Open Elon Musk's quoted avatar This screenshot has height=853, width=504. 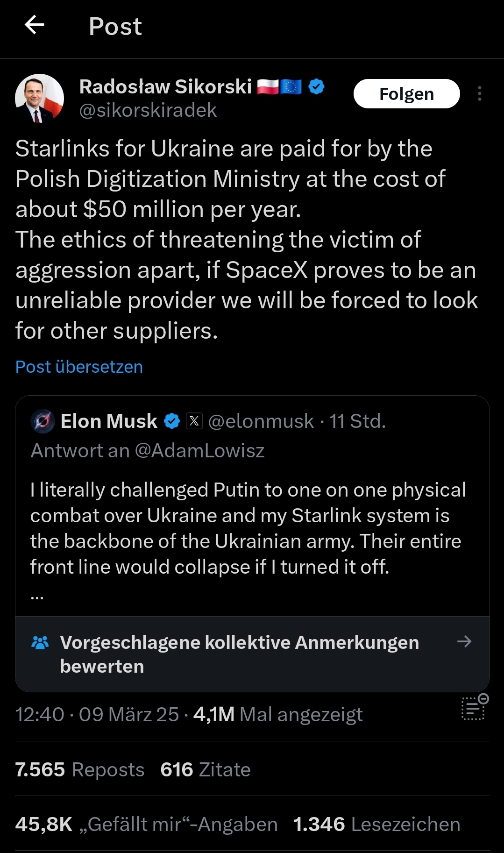43,421
